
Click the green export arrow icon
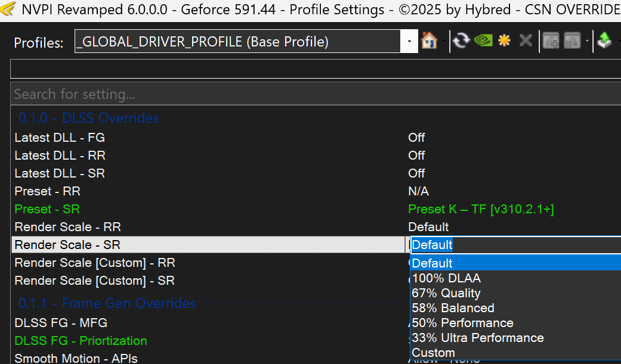point(604,41)
